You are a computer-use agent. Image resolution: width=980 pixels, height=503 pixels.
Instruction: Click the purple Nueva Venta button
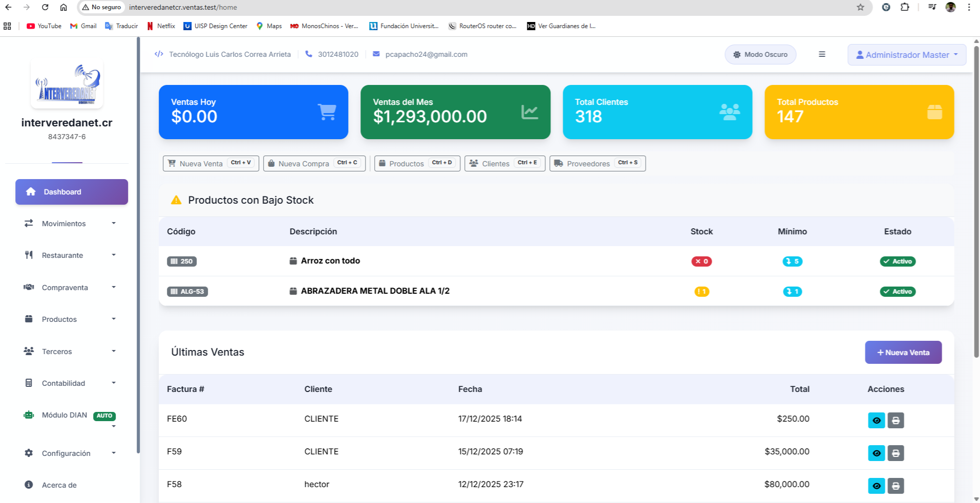point(903,352)
